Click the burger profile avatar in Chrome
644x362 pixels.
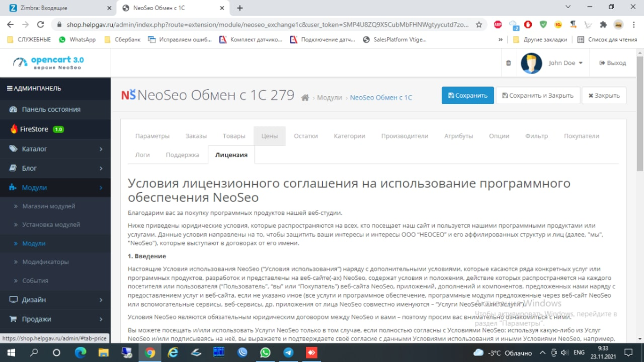point(618,24)
